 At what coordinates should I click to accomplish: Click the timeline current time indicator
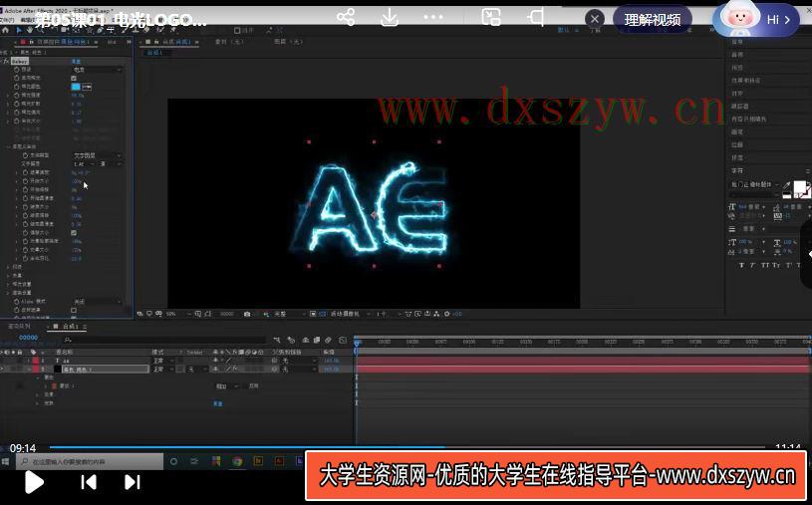[x=357, y=342]
